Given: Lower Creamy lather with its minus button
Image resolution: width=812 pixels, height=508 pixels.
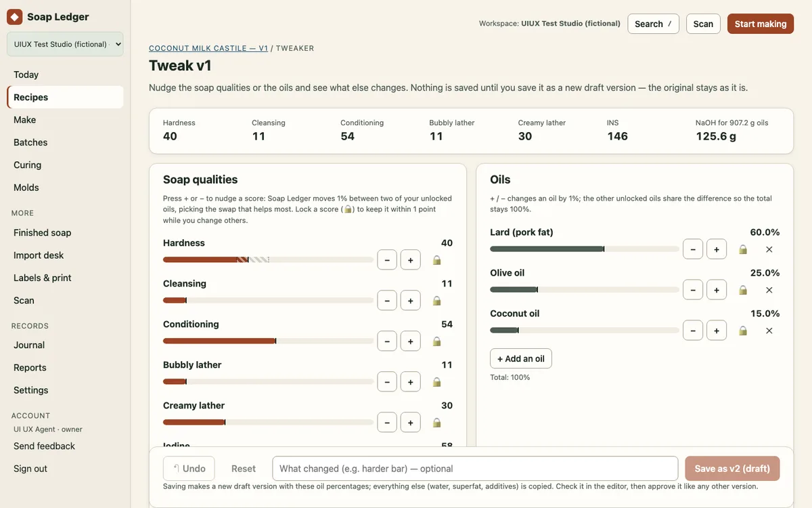Looking at the screenshot, I should coord(387,423).
